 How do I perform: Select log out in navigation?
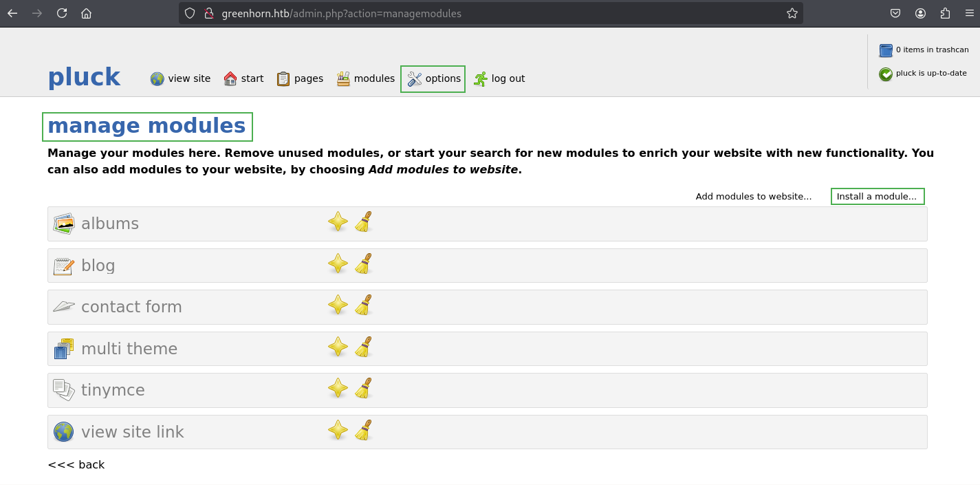pos(499,78)
